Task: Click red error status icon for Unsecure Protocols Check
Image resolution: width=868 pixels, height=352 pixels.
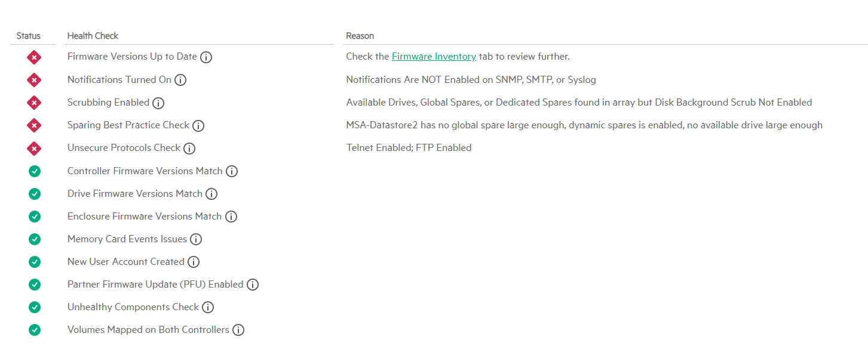Action: point(35,149)
